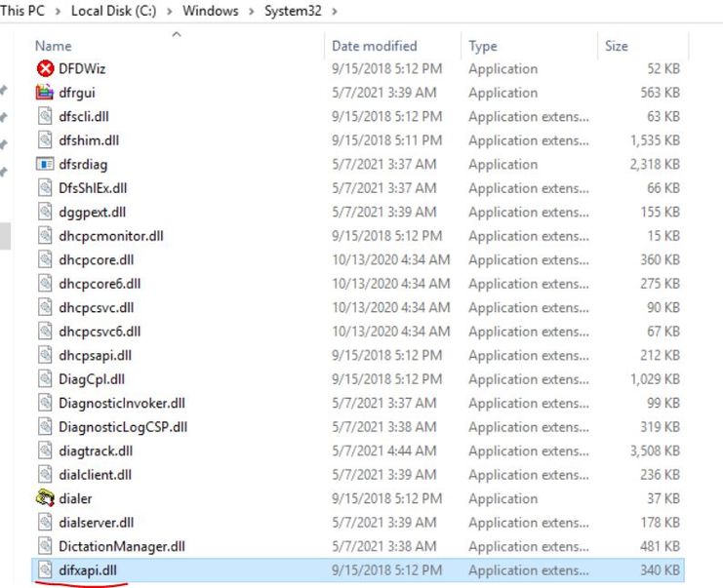Image resolution: width=723 pixels, height=588 pixels.
Task: Click the DiagnosticLogCSP.dll file icon
Action: tap(45, 427)
